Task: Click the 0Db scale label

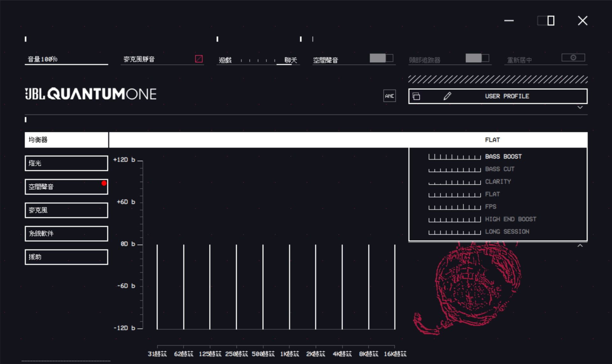Action: (127, 244)
